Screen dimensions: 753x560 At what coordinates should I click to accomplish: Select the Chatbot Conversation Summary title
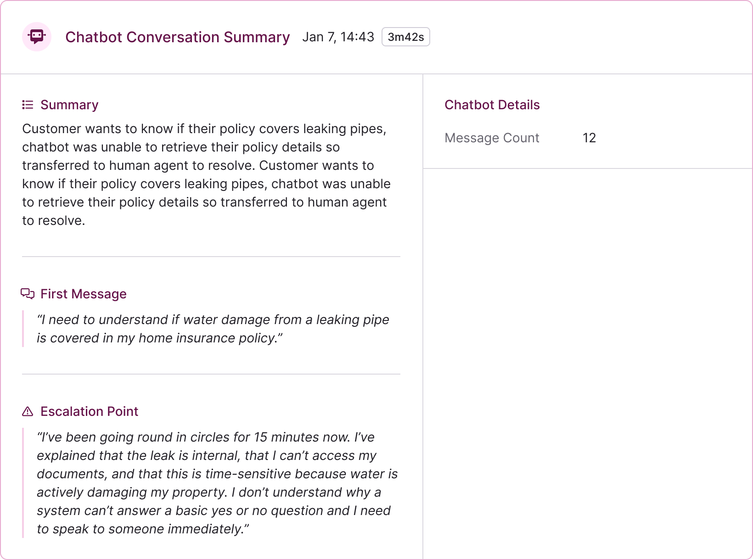[177, 37]
